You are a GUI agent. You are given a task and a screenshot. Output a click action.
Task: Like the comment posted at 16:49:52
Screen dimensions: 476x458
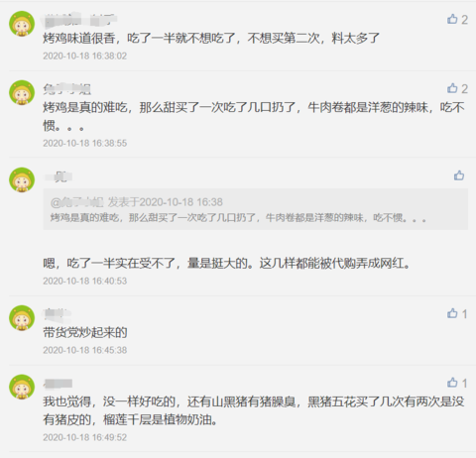pos(452,383)
